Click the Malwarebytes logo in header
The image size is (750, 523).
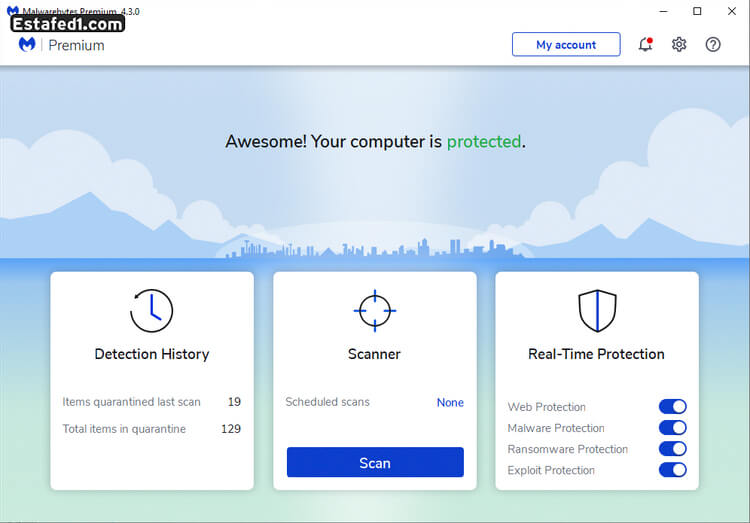click(x=27, y=45)
